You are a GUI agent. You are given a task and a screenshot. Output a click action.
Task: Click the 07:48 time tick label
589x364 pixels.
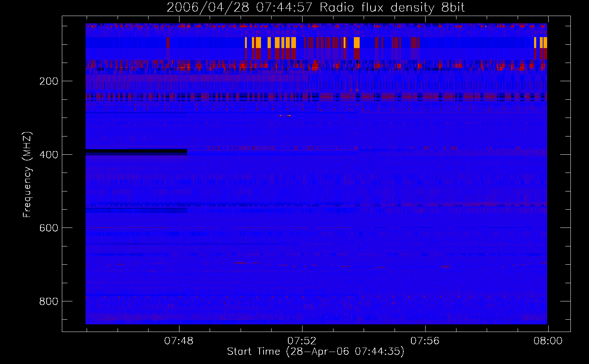click(179, 341)
